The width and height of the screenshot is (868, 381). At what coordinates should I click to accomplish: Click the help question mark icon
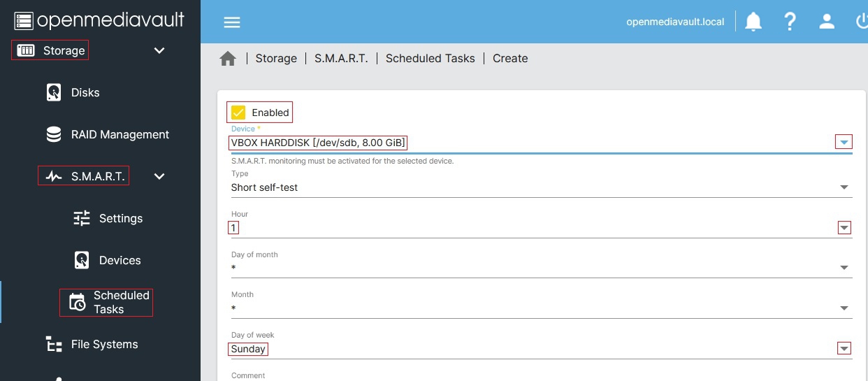790,22
